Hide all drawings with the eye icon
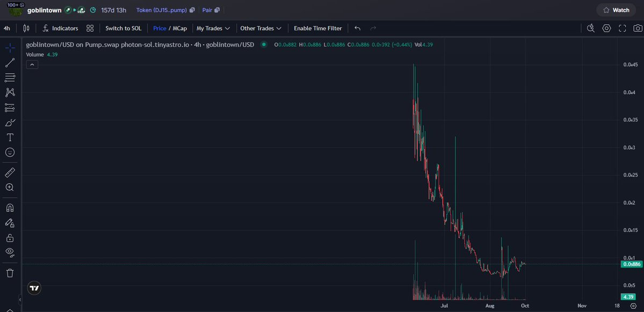The width and height of the screenshot is (644, 312). [x=10, y=252]
